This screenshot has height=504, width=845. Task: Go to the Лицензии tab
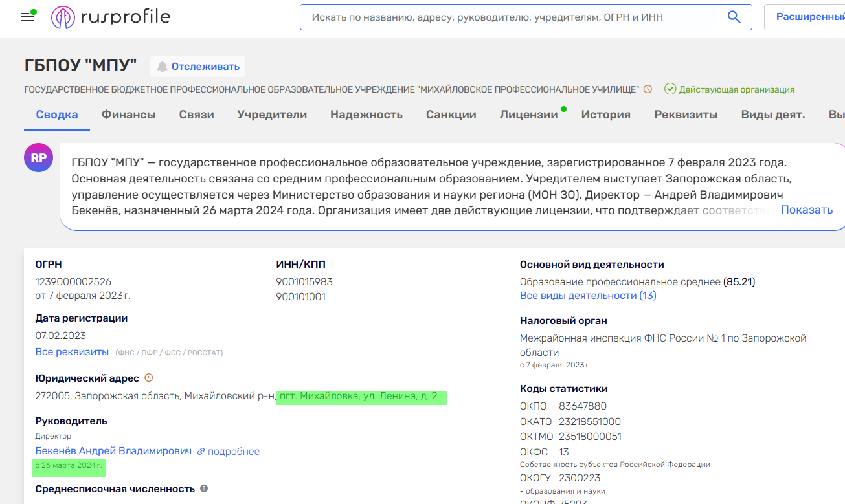point(528,115)
